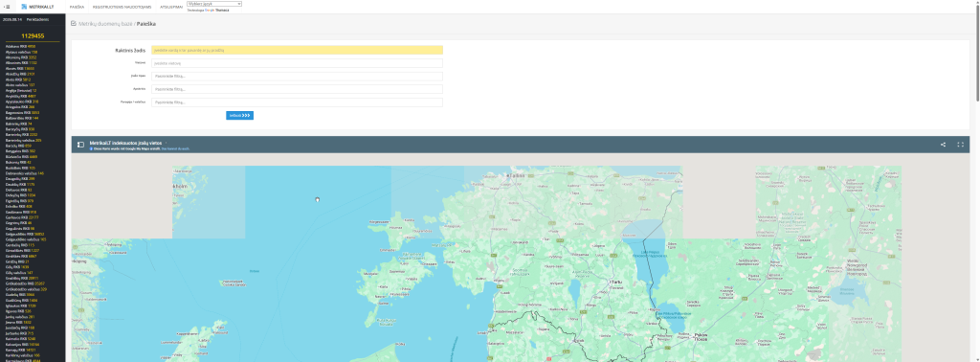Click the Metrikų duomenų bazė breadcrumb

pos(105,24)
